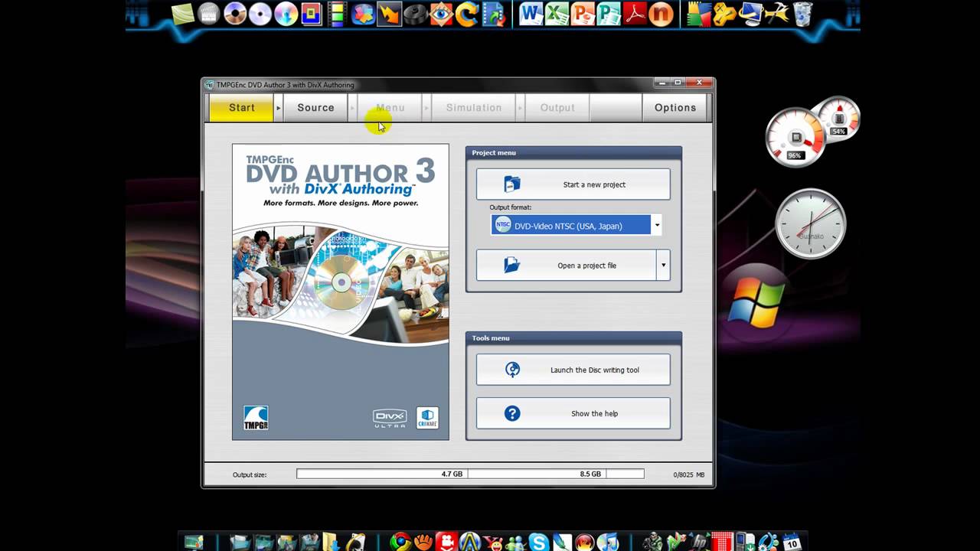Go to the Start tab
The width and height of the screenshot is (980, 551).
tap(241, 108)
